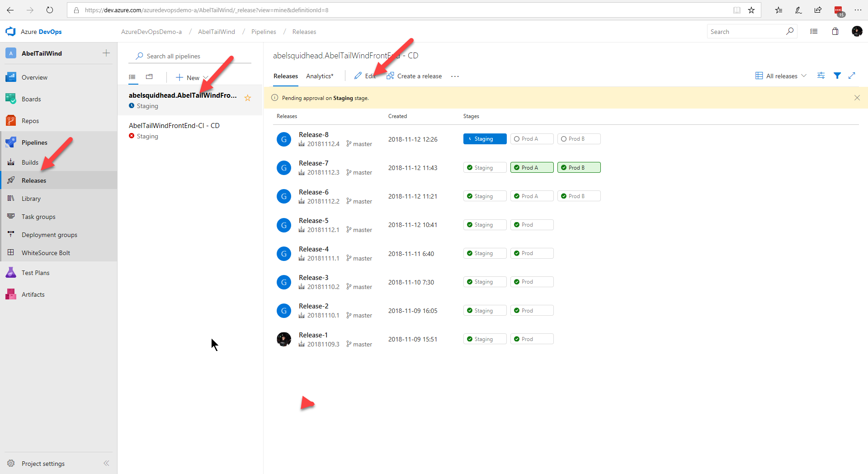Open Release-8 link
This screenshot has height=474, width=868.
point(313,135)
